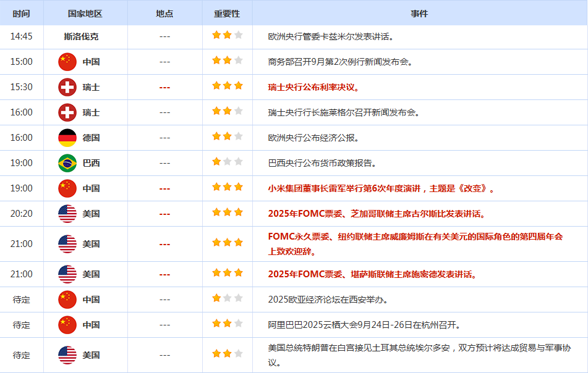Image resolution: width=588 pixels, height=373 pixels.
Task: Click 待定 time in the 云栖大会 row
Action: [x=22, y=325]
